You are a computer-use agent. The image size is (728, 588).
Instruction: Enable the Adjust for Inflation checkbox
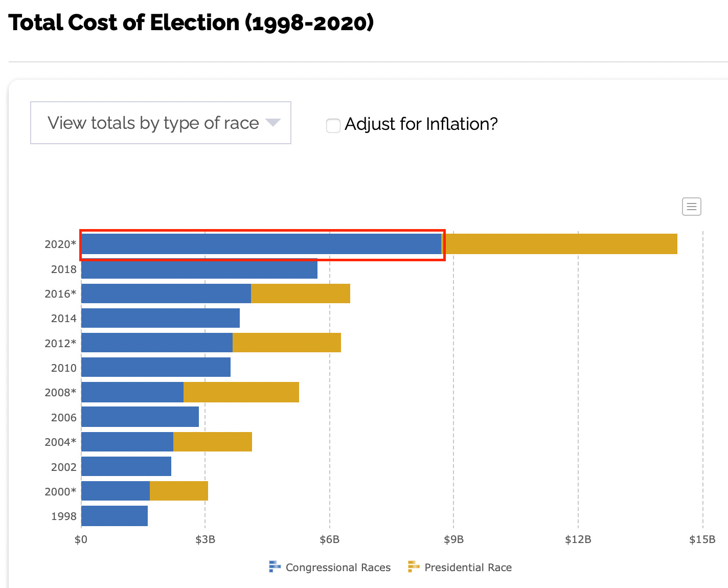(333, 125)
